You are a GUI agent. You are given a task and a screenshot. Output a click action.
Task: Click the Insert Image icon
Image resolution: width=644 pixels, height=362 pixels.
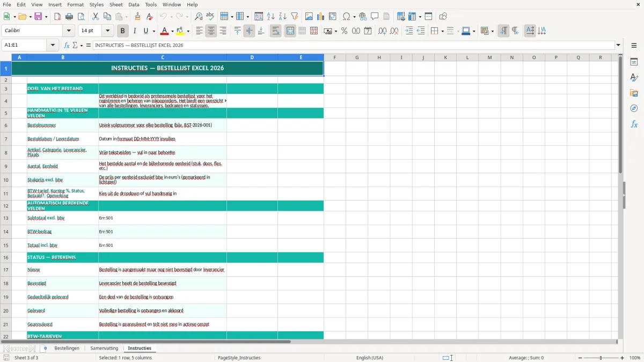pos(309,17)
